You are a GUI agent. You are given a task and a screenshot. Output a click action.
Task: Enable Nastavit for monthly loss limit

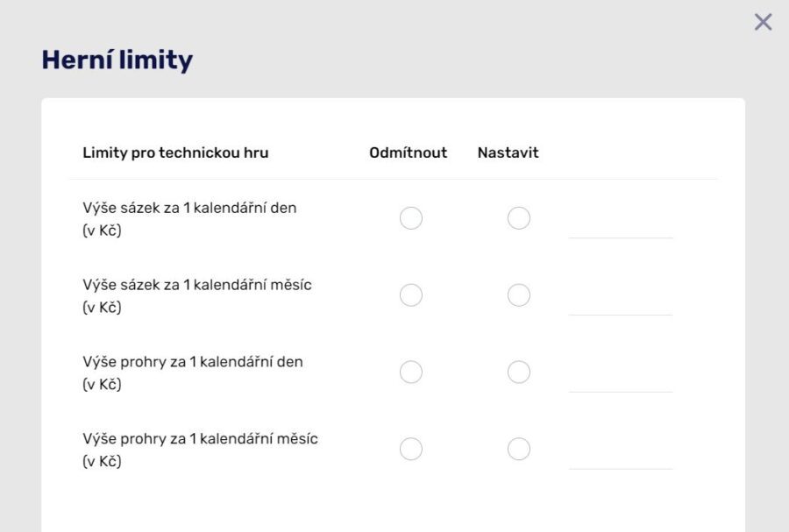click(x=519, y=450)
